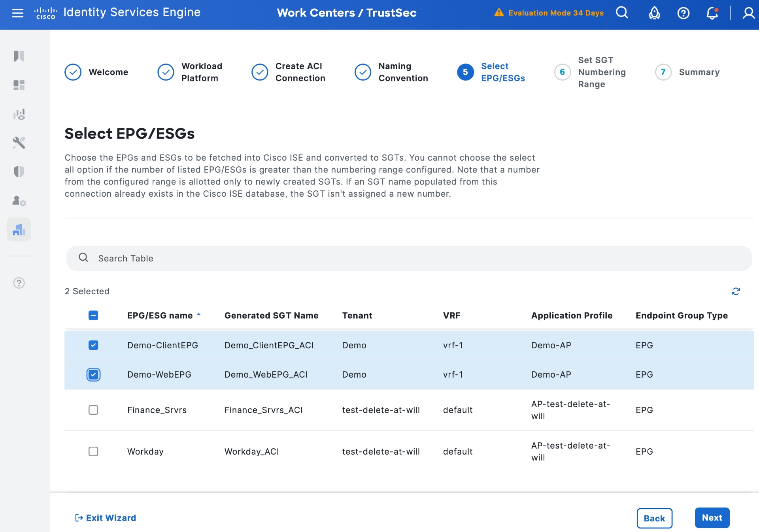
Task: Open the Bookmarks sidebar icon
Action: (x=19, y=56)
